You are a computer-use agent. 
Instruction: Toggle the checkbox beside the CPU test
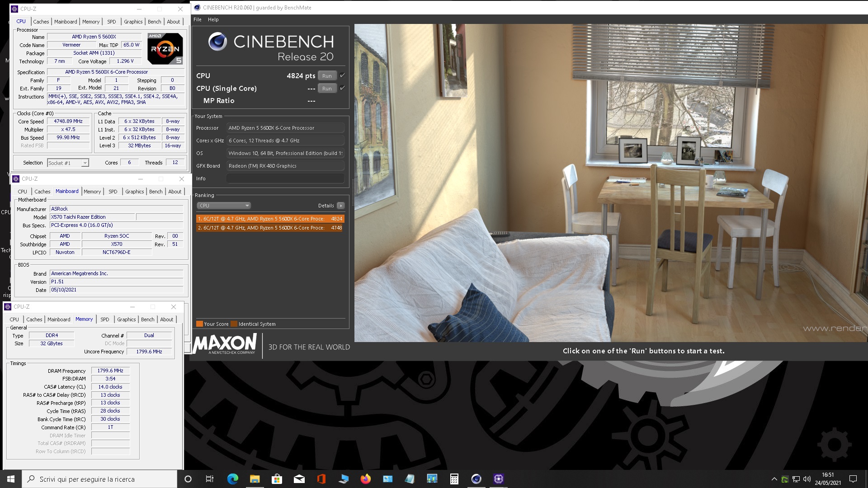pos(342,75)
